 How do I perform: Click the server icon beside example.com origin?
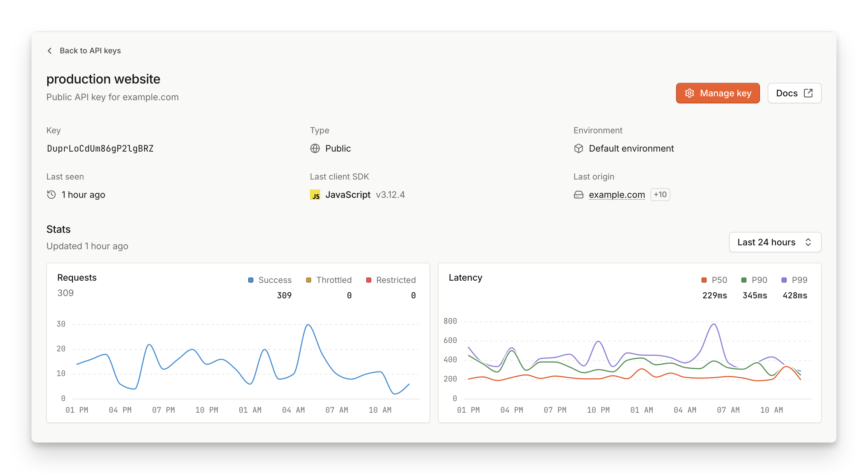coord(578,195)
